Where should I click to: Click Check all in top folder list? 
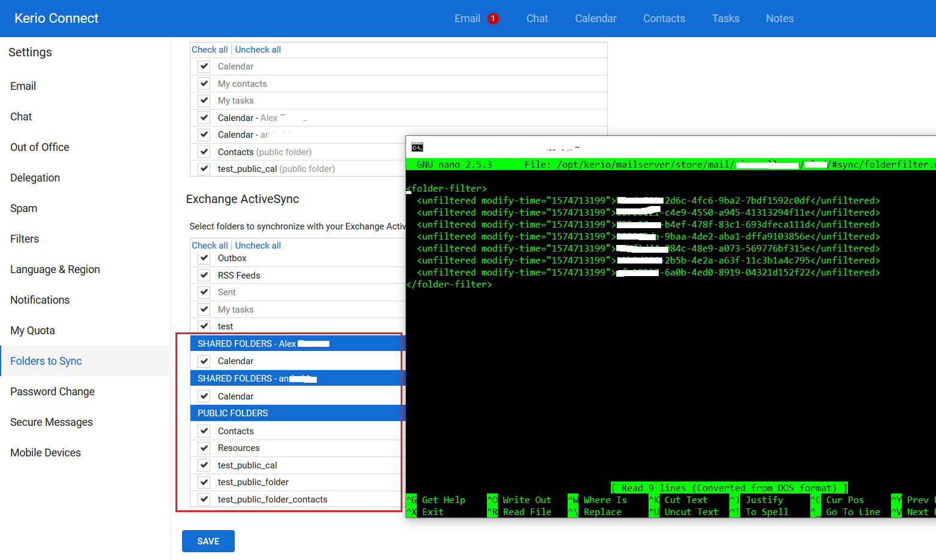210,50
